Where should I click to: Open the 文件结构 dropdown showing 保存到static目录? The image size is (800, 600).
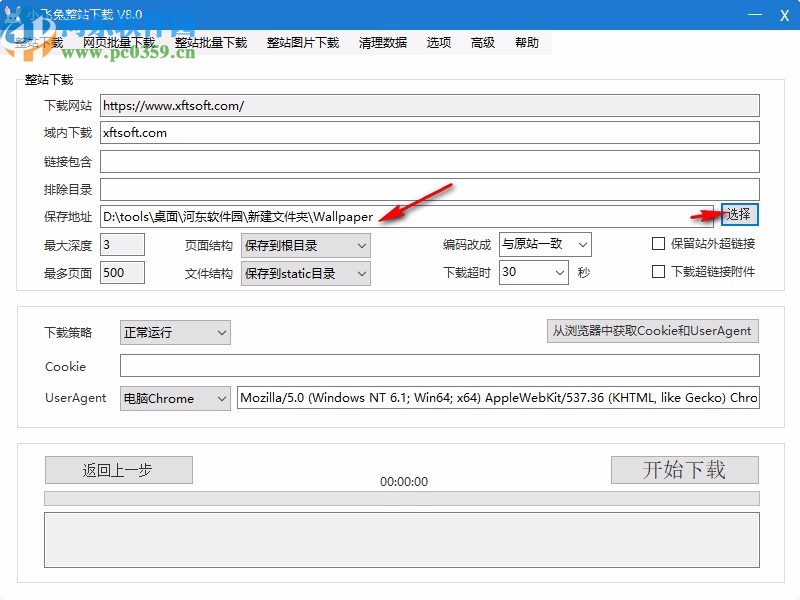[x=305, y=272]
